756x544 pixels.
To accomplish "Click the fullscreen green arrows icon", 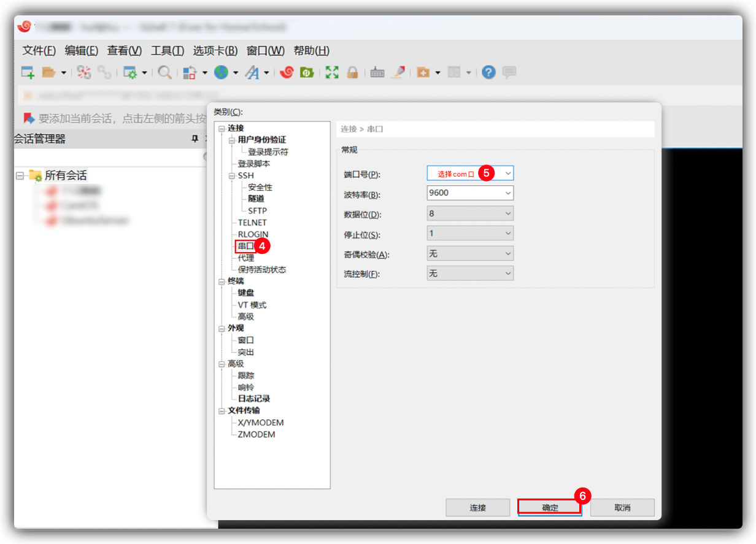I will 332,72.
